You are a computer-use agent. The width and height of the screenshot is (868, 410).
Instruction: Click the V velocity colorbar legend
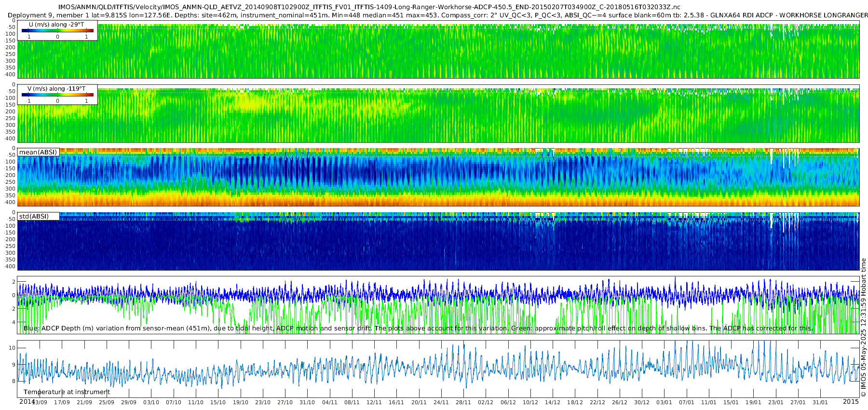pos(57,95)
